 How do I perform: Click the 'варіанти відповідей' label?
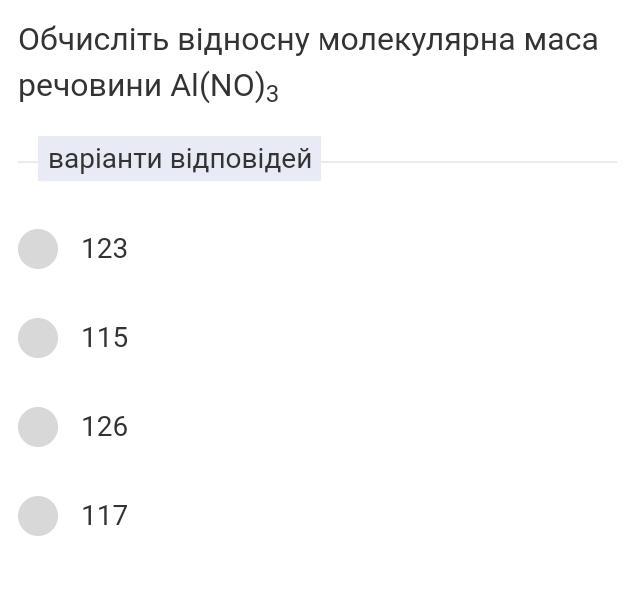coord(179,159)
